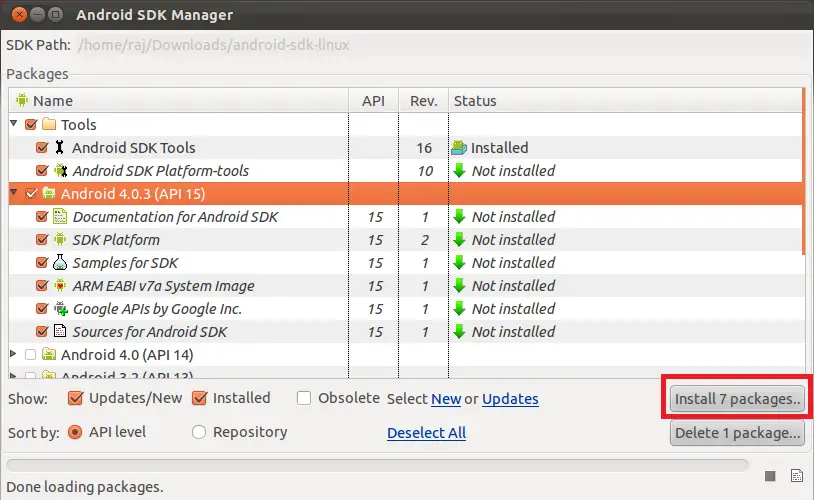Click the download arrow in the Google APIs row
This screenshot has height=500, width=814.
click(x=459, y=308)
